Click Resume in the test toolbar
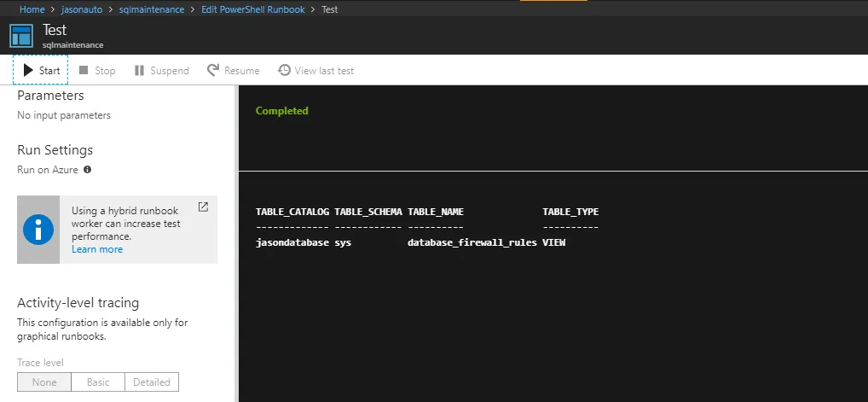This screenshot has width=868, height=402. pyautogui.click(x=233, y=71)
